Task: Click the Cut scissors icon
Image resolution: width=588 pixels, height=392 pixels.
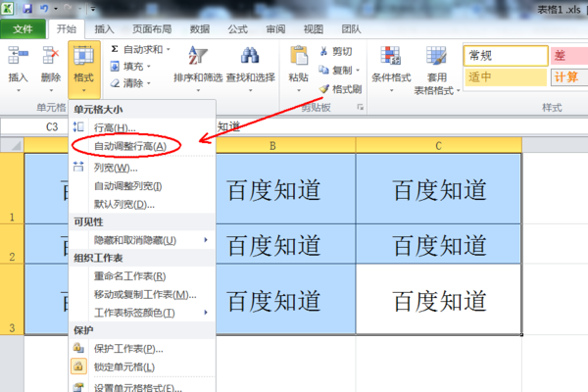Action: click(x=324, y=51)
